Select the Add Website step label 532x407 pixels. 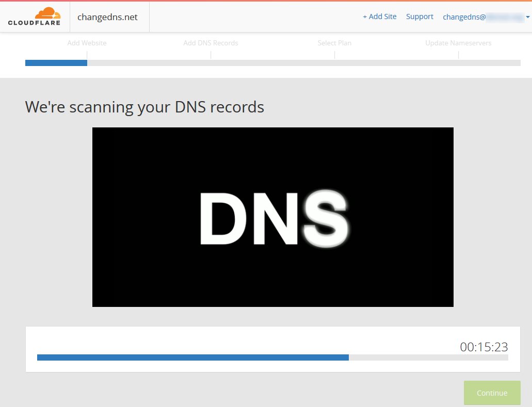(87, 43)
